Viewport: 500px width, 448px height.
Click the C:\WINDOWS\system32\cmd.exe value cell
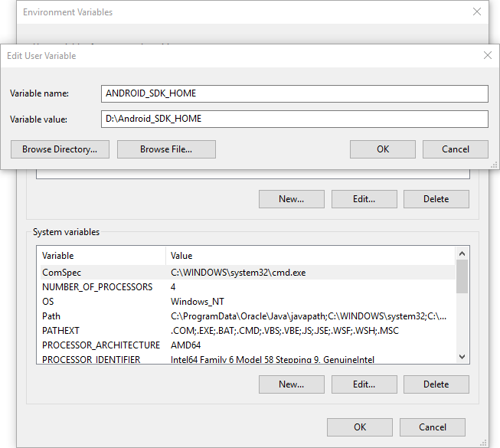(238, 273)
